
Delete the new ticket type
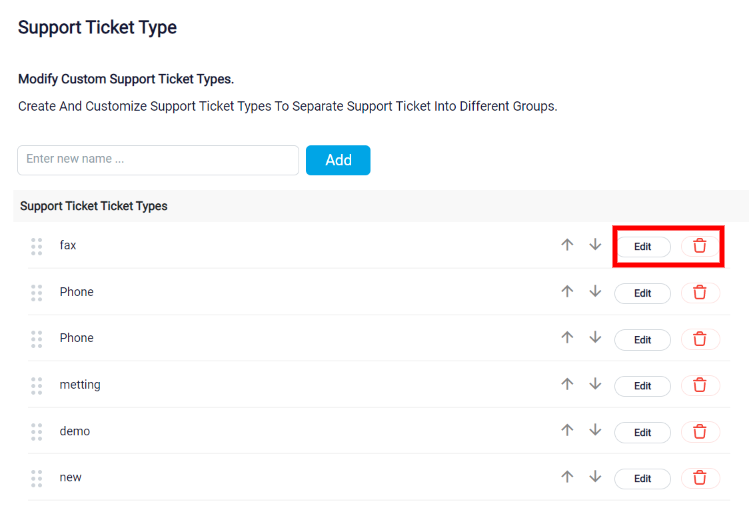700,478
